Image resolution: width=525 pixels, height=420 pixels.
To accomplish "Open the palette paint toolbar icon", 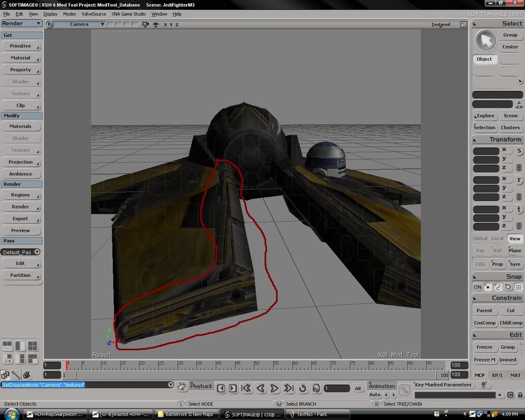I will (27, 375).
